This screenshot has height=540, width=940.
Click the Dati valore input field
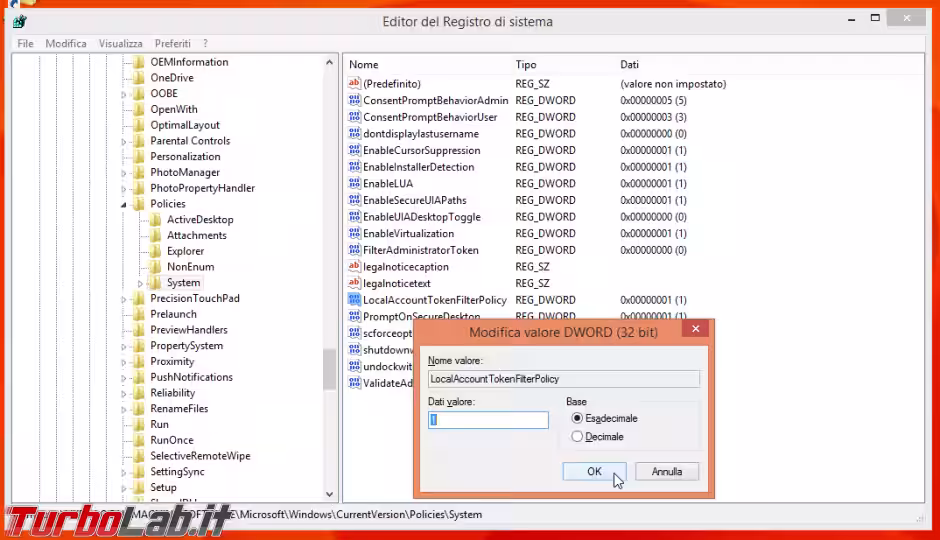point(488,420)
